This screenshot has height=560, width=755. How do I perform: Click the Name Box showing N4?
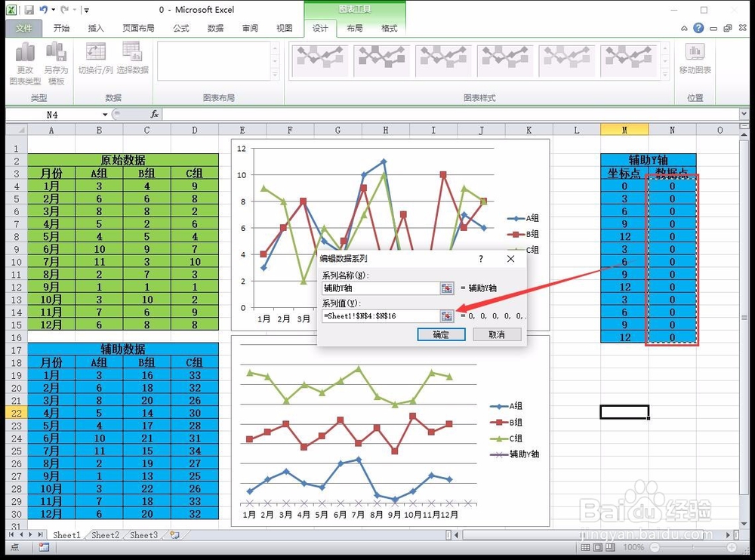click(52, 115)
